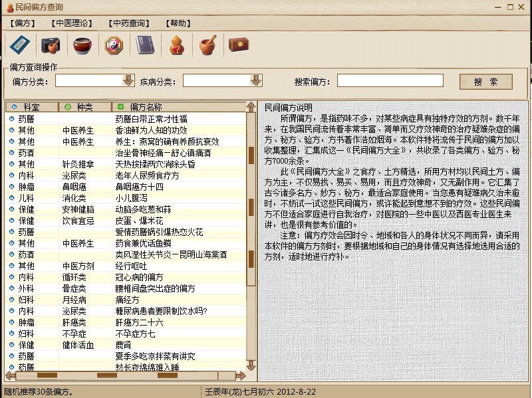The image size is (532, 398).
Task: Click the red clay pot toolbar icon
Action: (x=81, y=45)
